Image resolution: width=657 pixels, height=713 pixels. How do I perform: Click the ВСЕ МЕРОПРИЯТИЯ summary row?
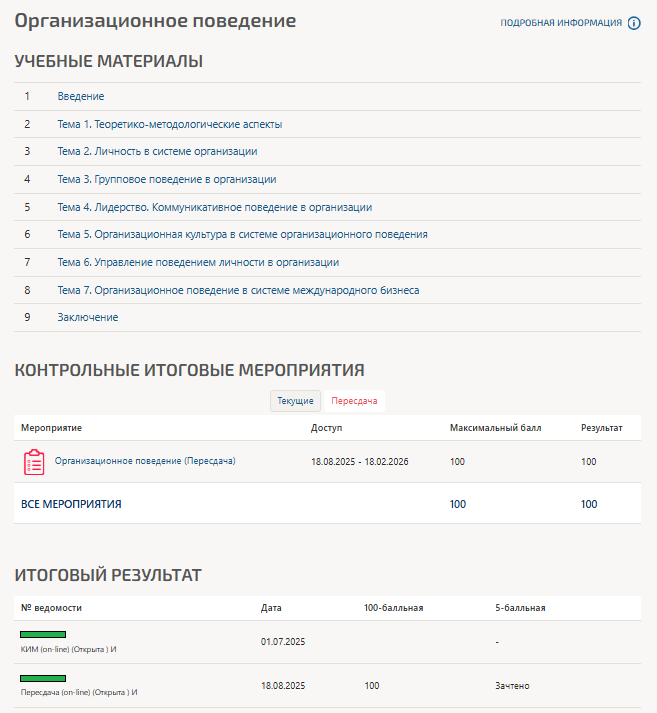[x=72, y=504]
